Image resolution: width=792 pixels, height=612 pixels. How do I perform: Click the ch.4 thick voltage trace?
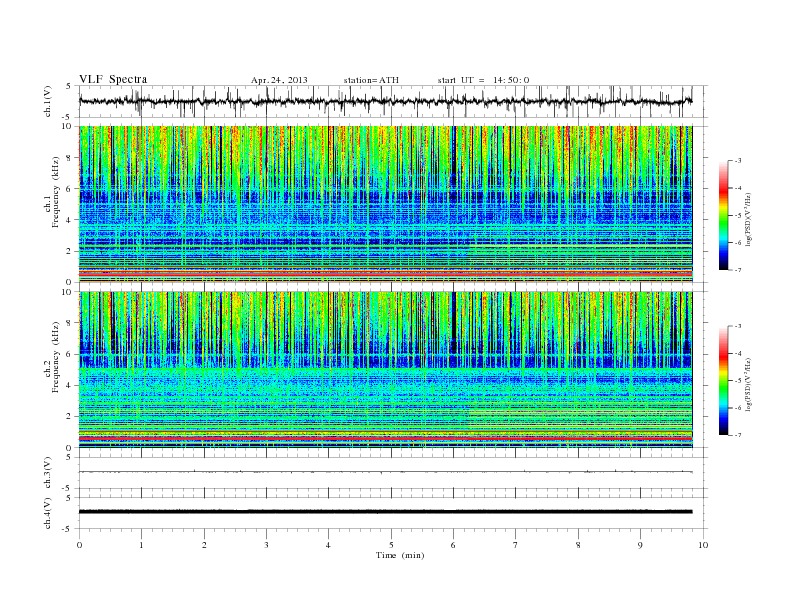pos(385,512)
